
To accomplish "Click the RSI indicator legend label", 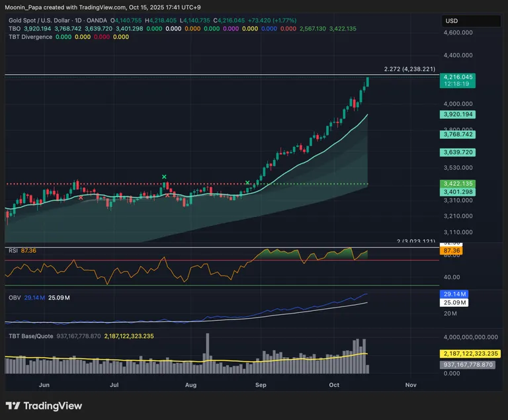I will point(13,251).
